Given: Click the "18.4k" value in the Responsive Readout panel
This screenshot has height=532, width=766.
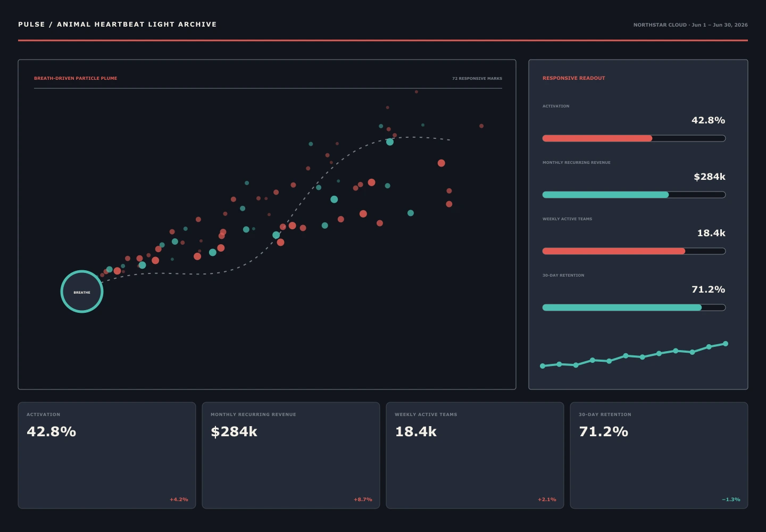Looking at the screenshot, I should click(x=711, y=233).
